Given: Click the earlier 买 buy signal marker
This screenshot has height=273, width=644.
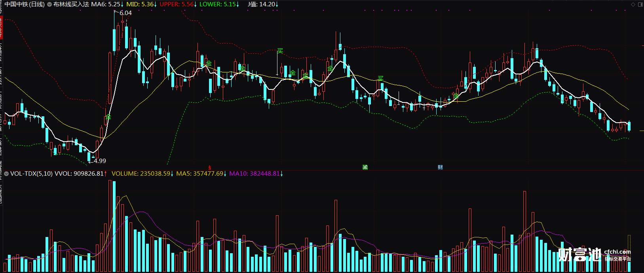Looking at the screenshot, I should coord(280,51).
